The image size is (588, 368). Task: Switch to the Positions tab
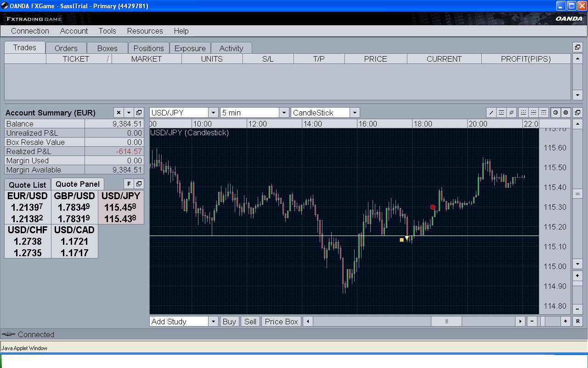coord(148,48)
